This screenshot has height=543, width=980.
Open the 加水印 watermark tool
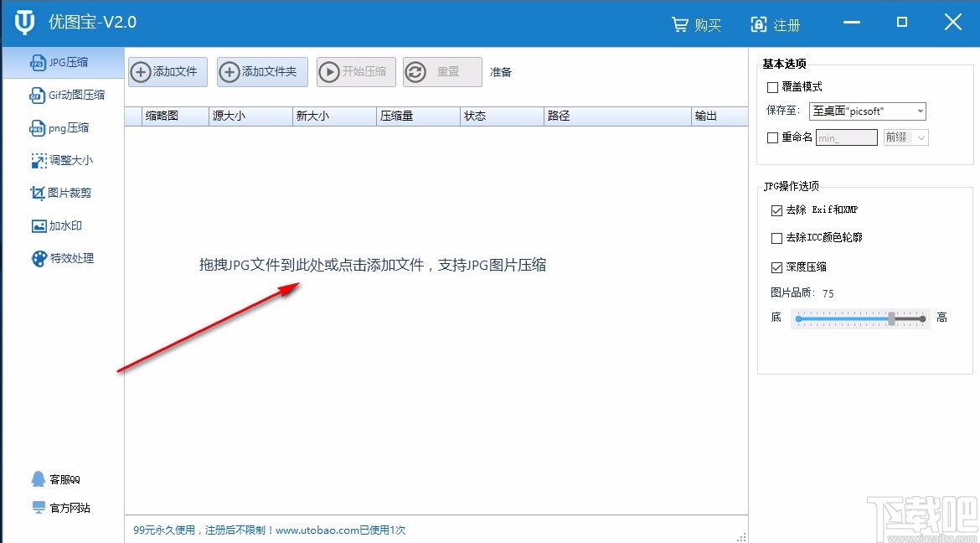coord(59,225)
